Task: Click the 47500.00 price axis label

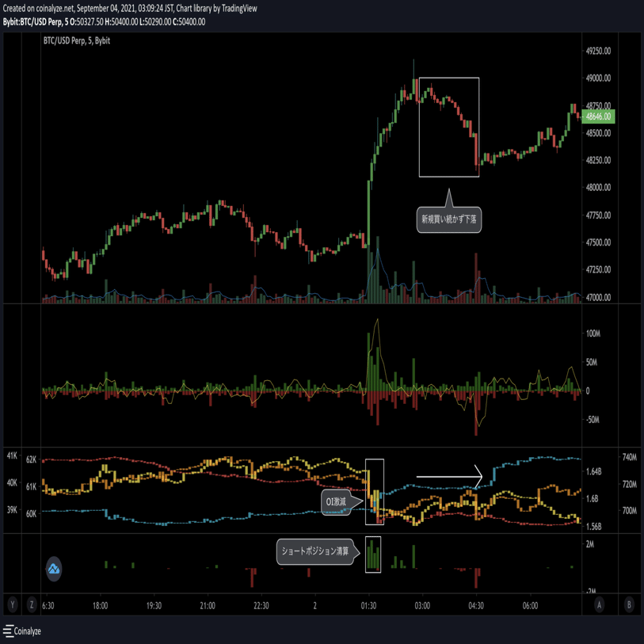Action: pos(598,242)
